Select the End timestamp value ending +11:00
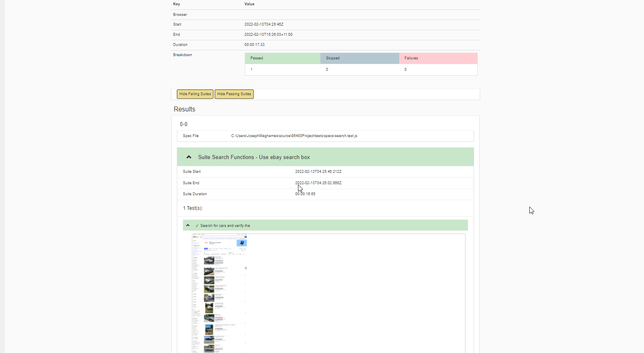The width and height of the screenshot is (644, 353). click(x=268, y=35)
